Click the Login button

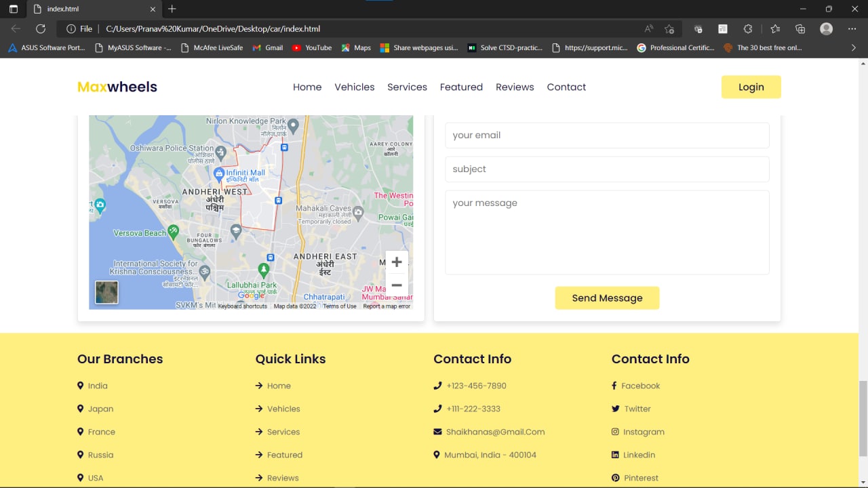point(751,87)
